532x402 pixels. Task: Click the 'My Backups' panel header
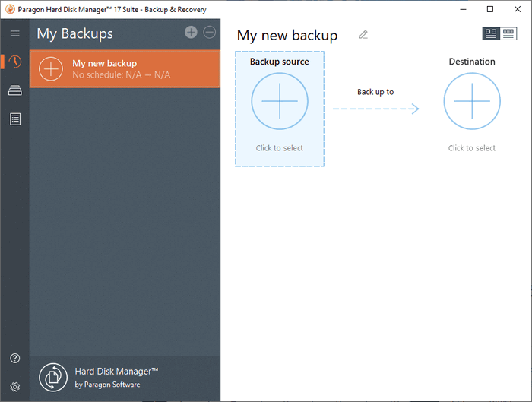[75, 33]
